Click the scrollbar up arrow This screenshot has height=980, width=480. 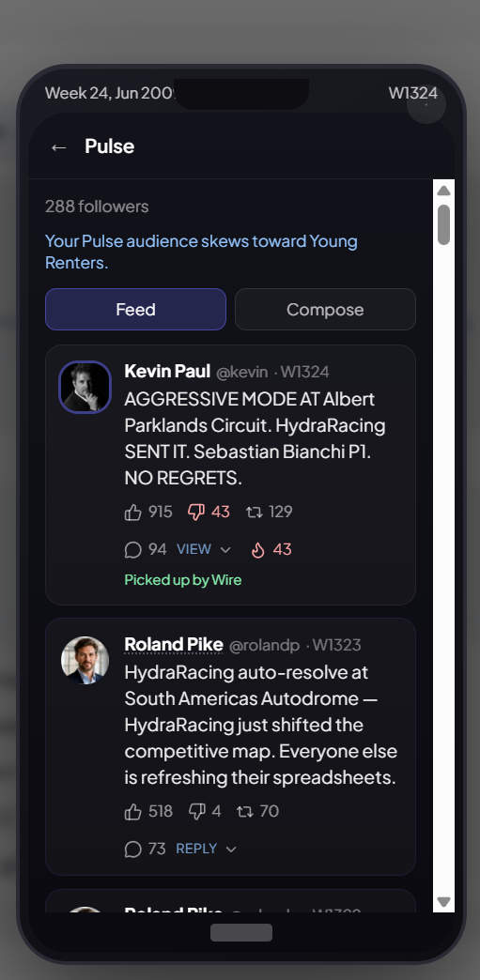click(443, 191)
